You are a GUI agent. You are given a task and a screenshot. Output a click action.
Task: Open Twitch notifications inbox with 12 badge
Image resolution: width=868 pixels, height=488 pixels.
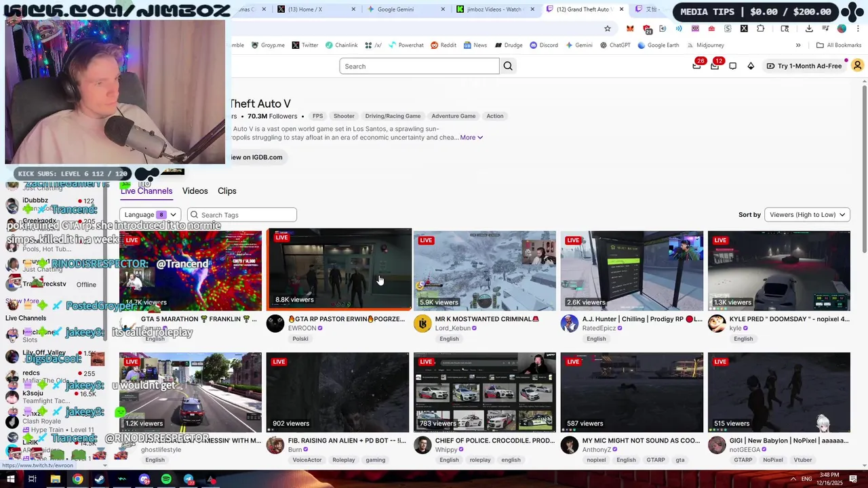[715, 66]
